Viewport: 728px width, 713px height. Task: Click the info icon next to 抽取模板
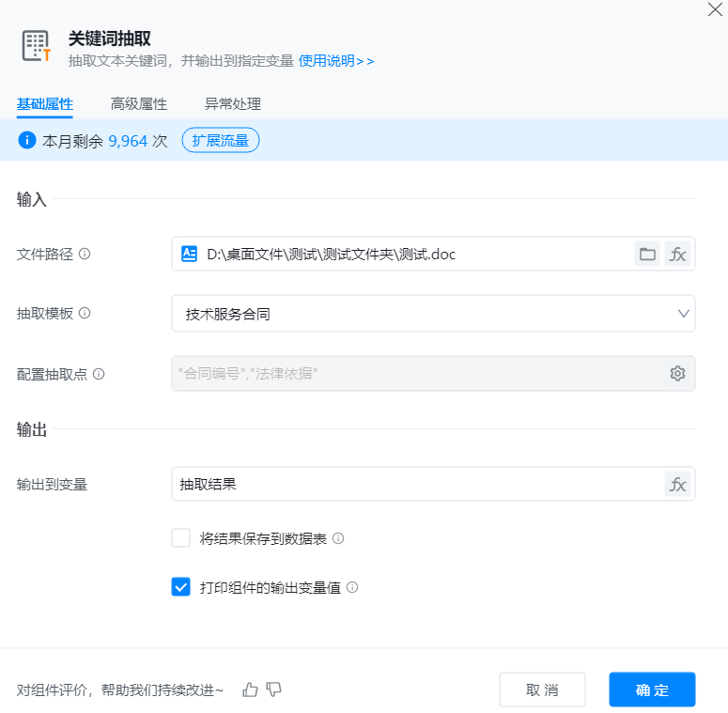(x=85, y=314)
